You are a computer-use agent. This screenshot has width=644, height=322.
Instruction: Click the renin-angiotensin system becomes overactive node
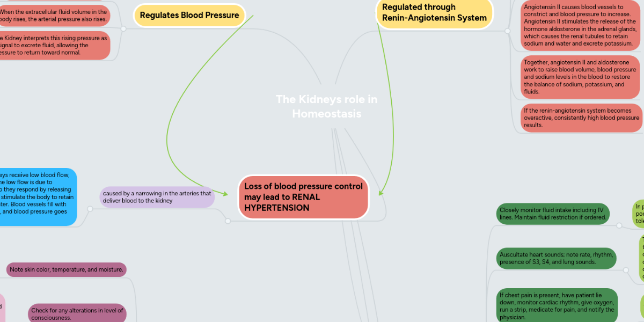click(581, 119)
